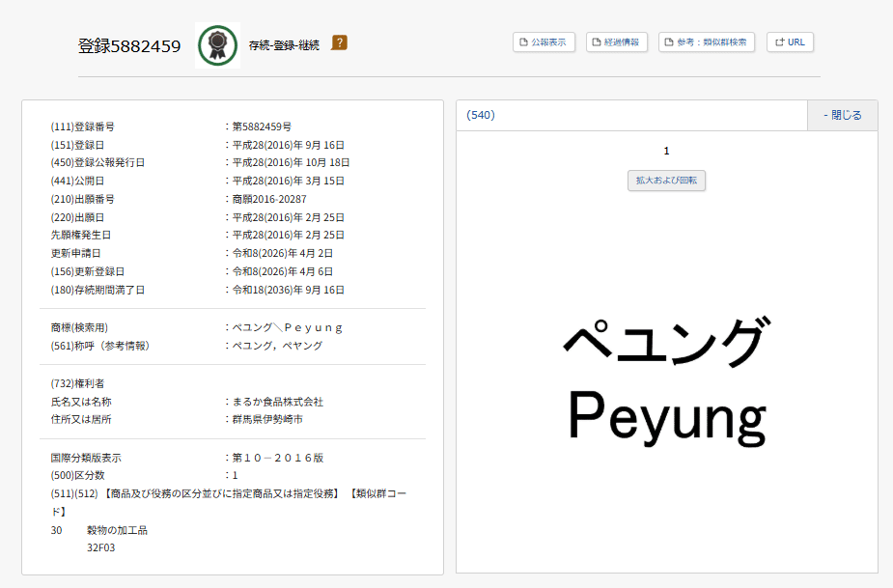Select right holder name まるか食品株式会社
Screen dimensions: 893x588
click(278, 402)
